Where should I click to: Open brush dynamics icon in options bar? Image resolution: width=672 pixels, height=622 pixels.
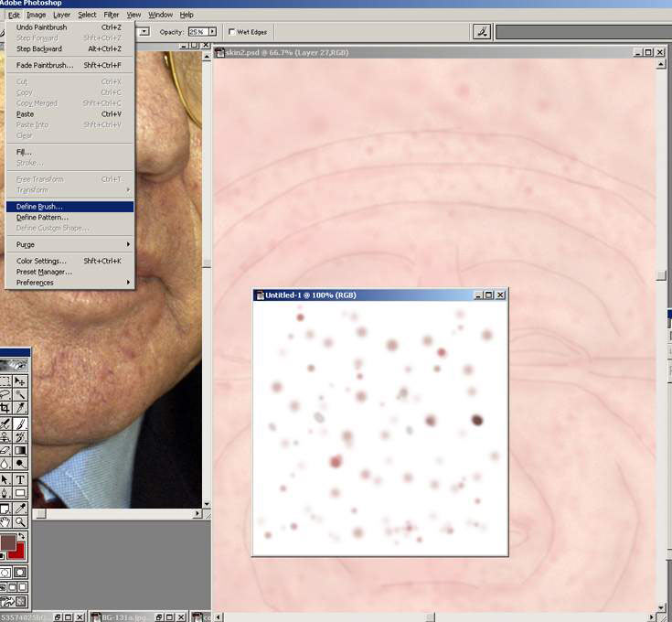click(x=482, y=31)
